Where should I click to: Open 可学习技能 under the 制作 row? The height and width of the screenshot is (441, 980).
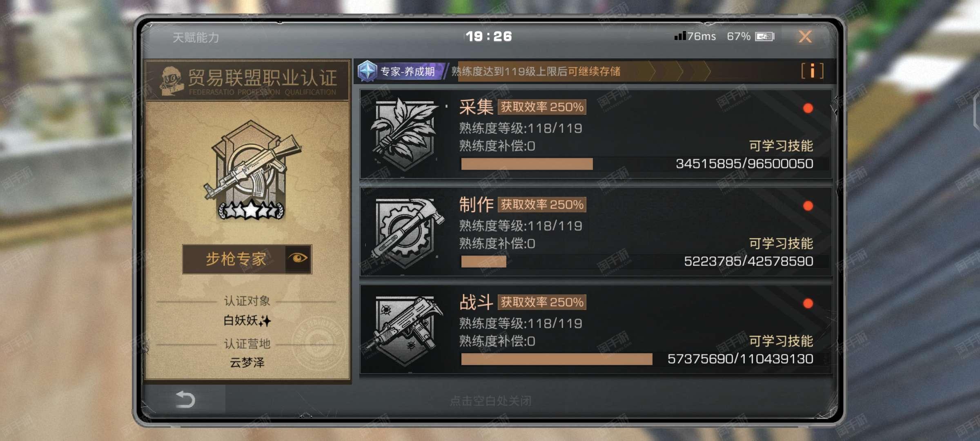(x=781, y=243)
